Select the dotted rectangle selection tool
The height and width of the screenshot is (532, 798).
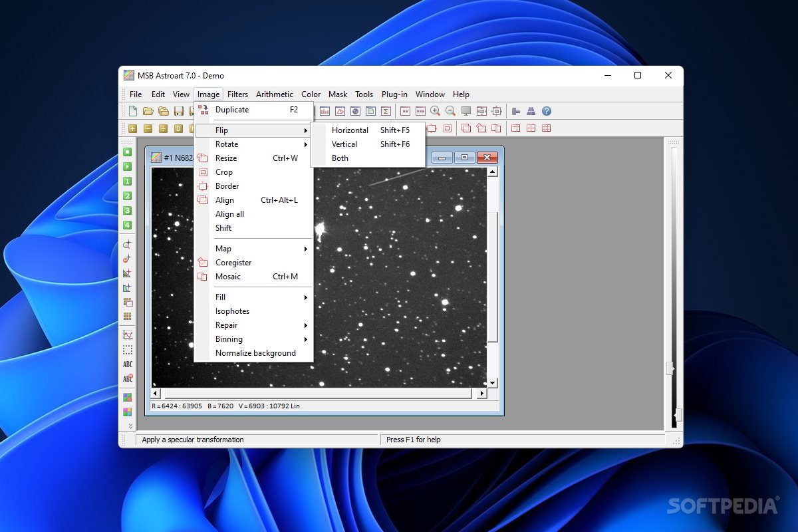[127, 349]
